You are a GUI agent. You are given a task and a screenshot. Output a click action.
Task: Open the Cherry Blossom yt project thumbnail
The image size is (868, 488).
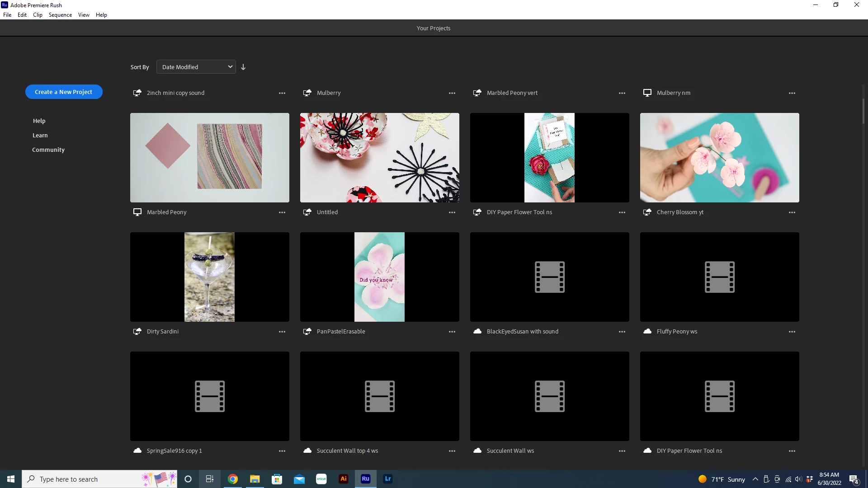[x=719, y=158]
